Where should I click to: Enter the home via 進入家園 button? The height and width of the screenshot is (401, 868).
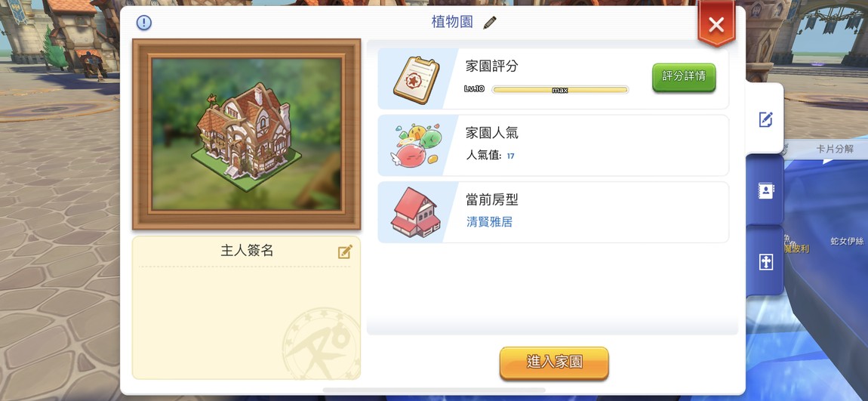pos(554,362)
